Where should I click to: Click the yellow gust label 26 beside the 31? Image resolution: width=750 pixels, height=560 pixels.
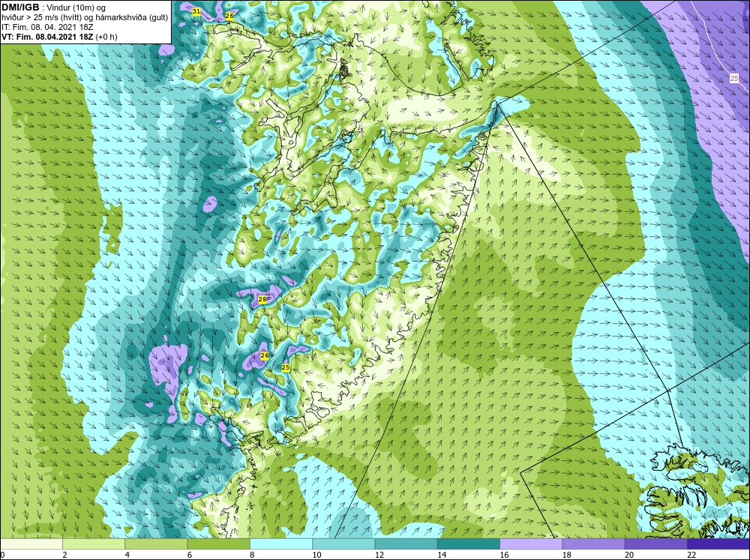(x=229, y=16)
